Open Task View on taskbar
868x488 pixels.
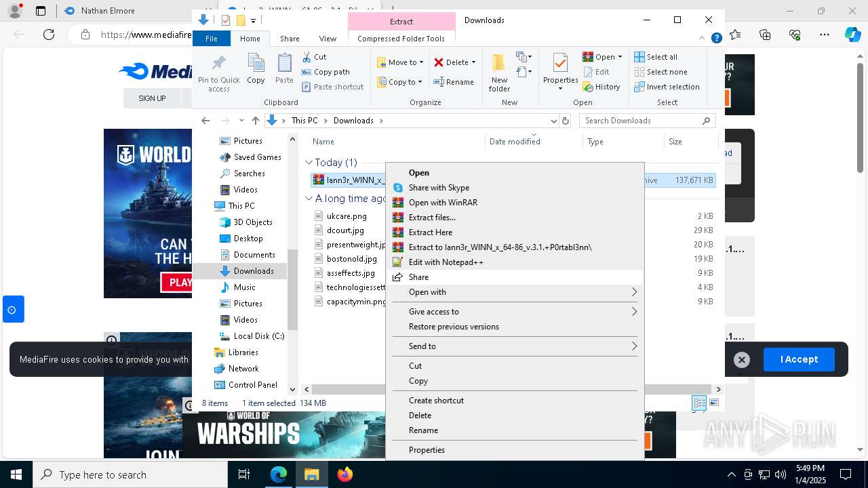pyautogui.click(x=244, y=474)
